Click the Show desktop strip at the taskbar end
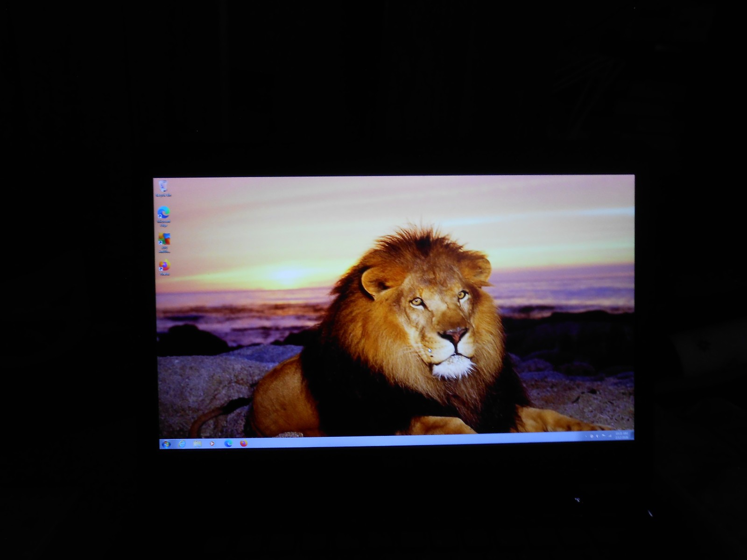This screenshot has height=560, width=747. click(633, 435)
